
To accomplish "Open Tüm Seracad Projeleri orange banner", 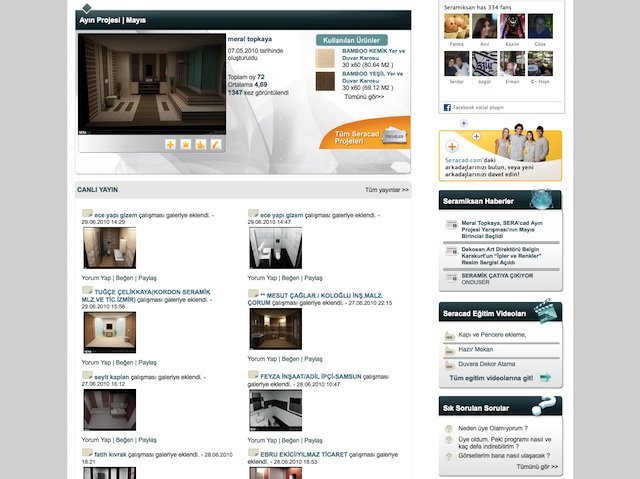I will (365, 134).
